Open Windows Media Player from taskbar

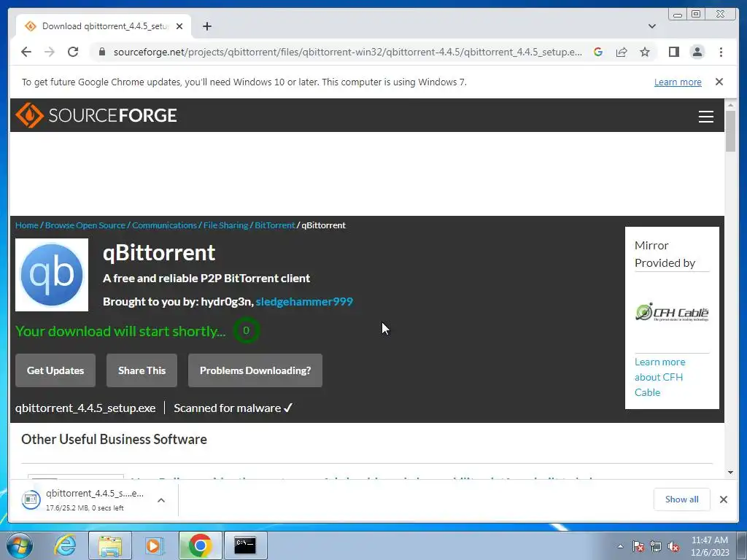[155, 545]
